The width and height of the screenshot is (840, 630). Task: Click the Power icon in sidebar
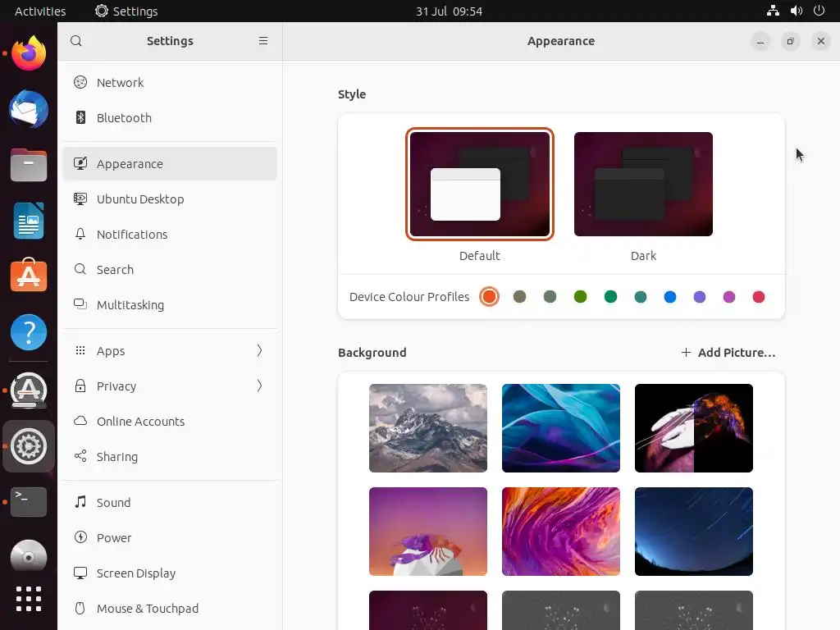point(80,537)
